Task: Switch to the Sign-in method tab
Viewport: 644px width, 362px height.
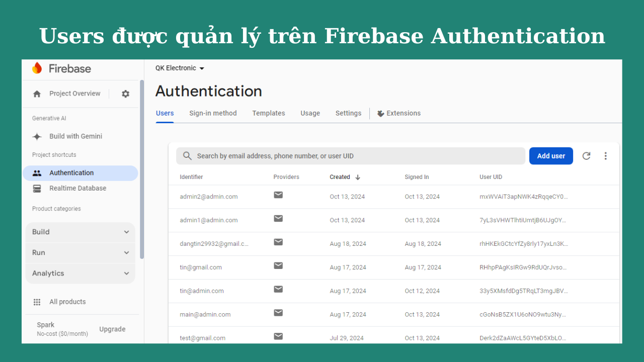Action: tap(213, 114)
